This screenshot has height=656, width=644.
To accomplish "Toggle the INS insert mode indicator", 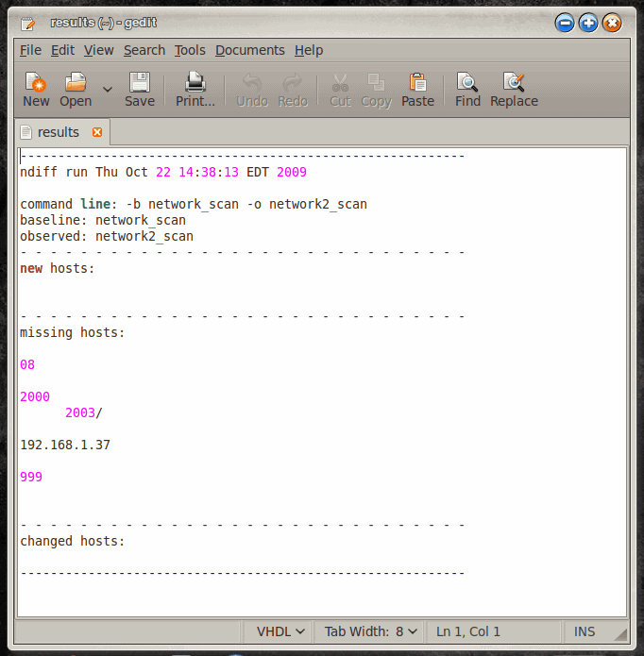I will tap(585, 631).
